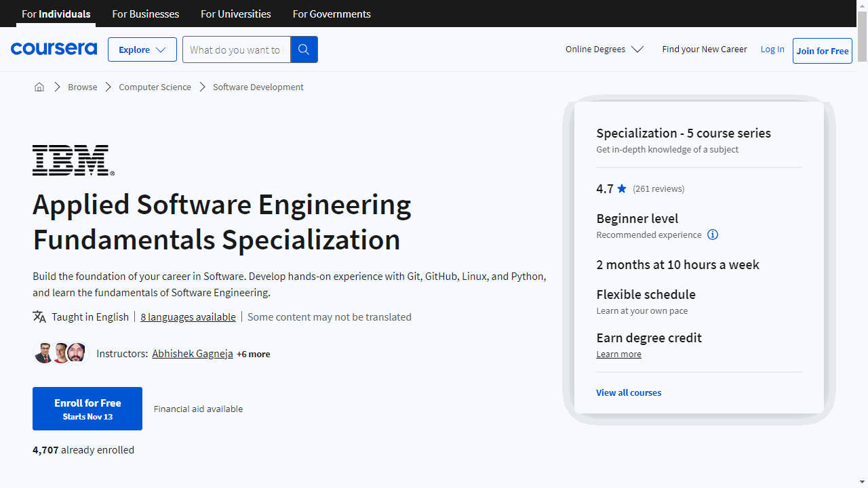Click Find your New Career link
The width and height of the screenshot is (868, 488).
[x=705, y=49]
